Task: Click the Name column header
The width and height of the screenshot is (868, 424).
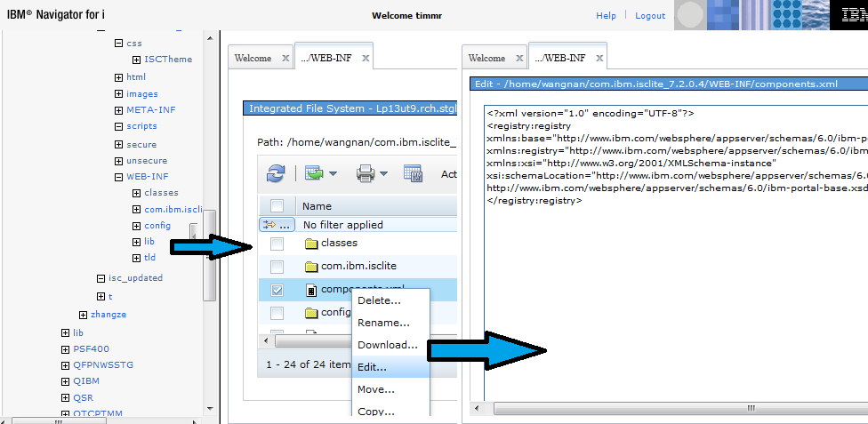Action: click(x=317, y=206)
